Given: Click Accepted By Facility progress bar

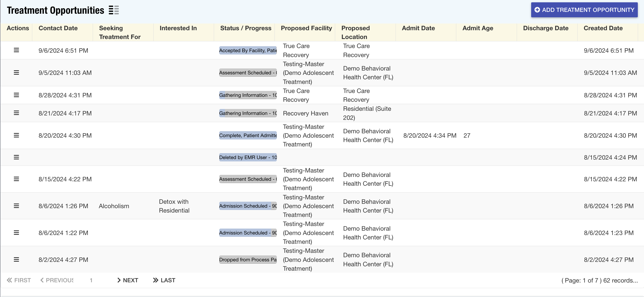Looking at the screenshot, I should click(248, 50).
